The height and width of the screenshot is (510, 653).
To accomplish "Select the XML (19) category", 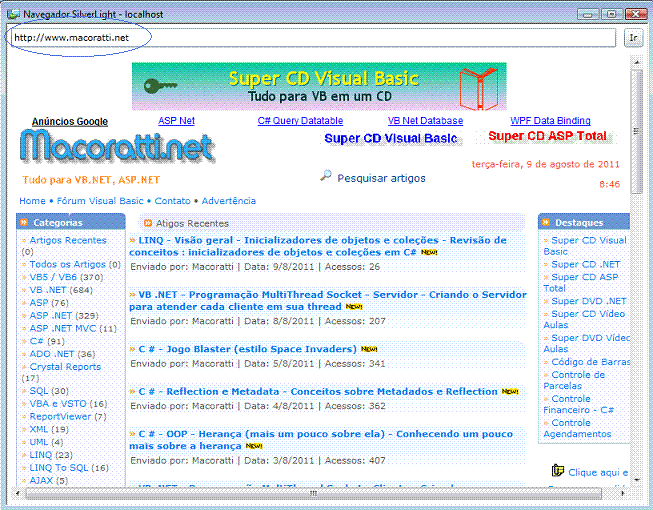I will click(x=38, y=429).
